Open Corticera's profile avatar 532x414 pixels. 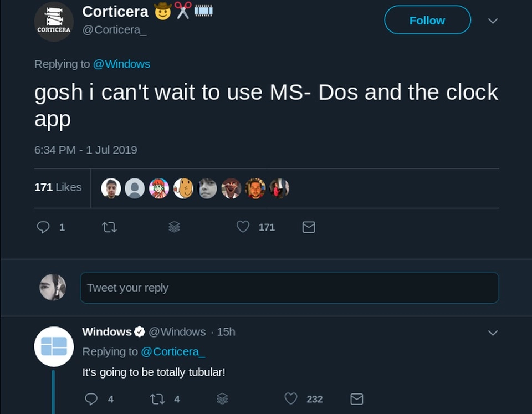coord(54,21)
